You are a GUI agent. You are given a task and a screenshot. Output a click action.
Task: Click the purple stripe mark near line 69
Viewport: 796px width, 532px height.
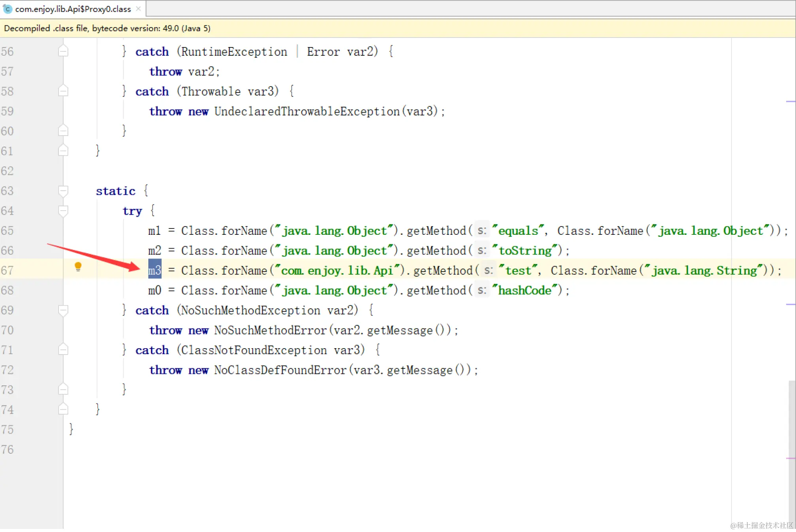(790, 304)
